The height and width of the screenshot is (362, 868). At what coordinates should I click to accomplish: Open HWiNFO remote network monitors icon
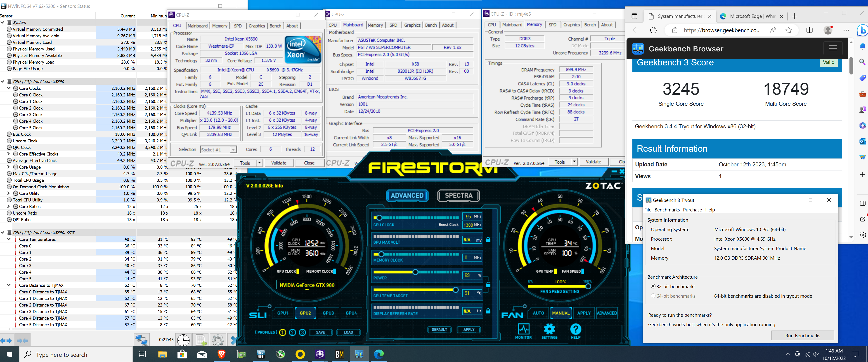click(141, 340)
